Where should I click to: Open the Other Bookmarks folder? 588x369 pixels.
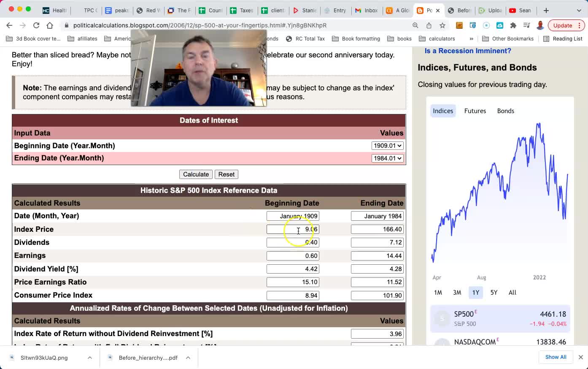[508, 38]
